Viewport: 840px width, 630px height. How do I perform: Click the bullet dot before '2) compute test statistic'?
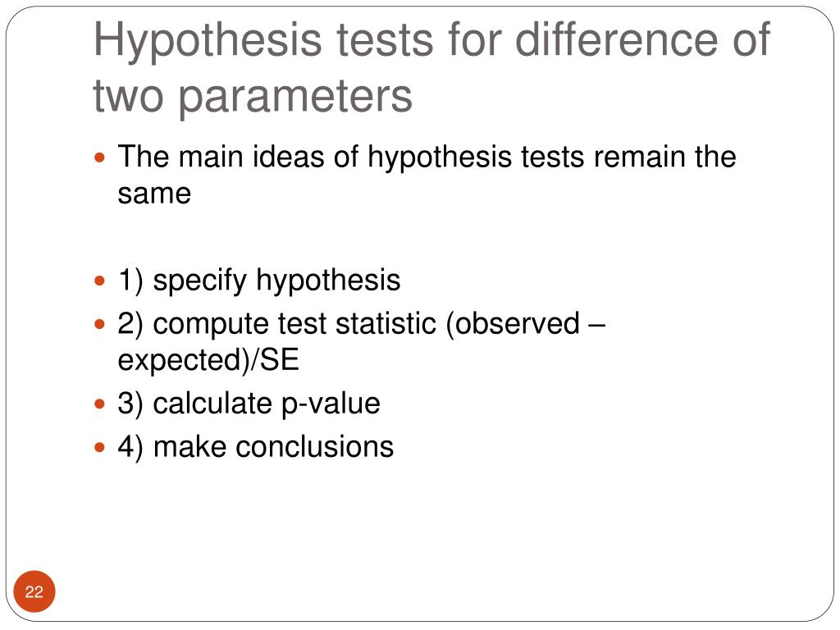coord(99,324)
